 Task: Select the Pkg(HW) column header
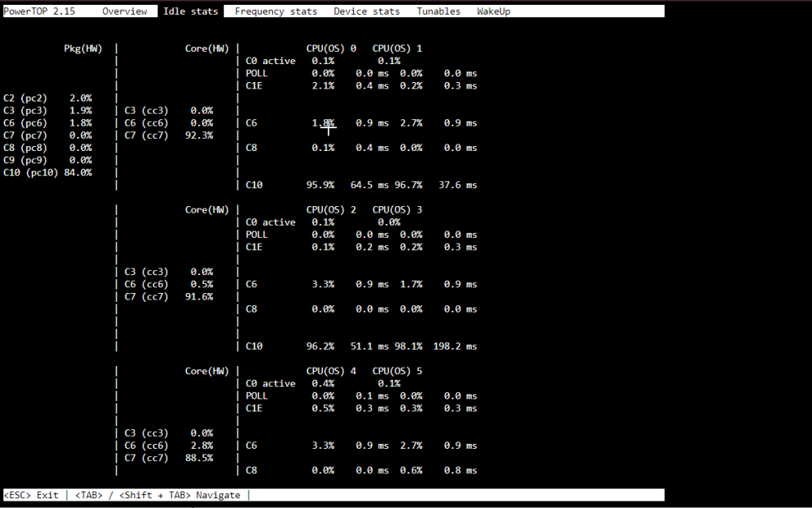[x=84, y=49]
